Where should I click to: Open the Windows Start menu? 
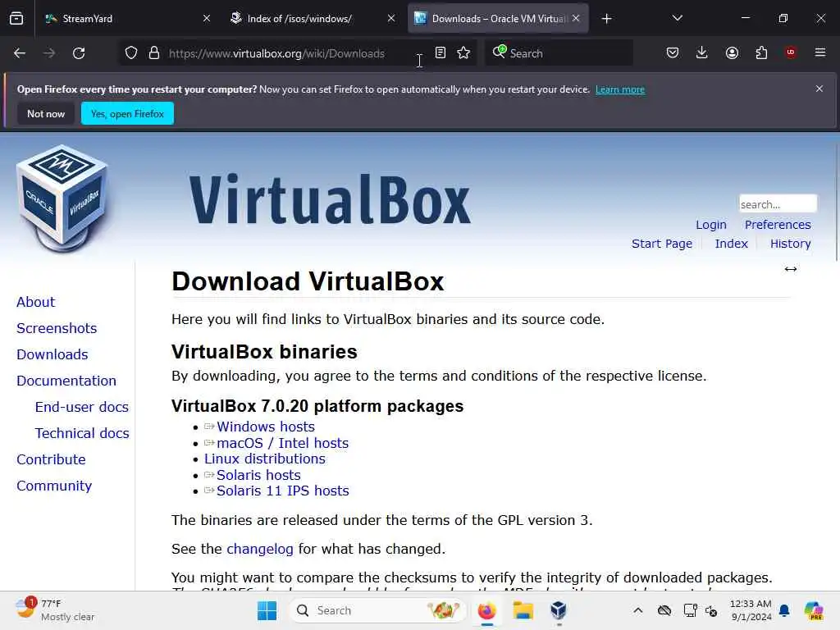point(267,610)
